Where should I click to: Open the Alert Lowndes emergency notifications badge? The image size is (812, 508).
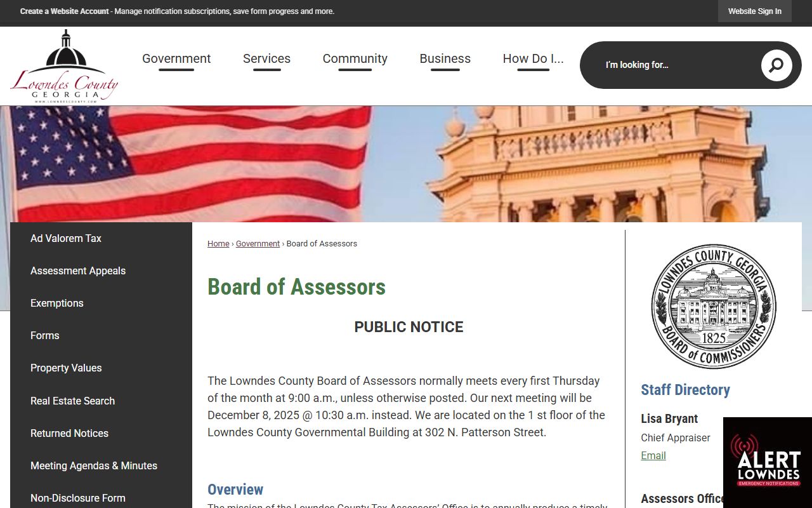pos(768,462)
